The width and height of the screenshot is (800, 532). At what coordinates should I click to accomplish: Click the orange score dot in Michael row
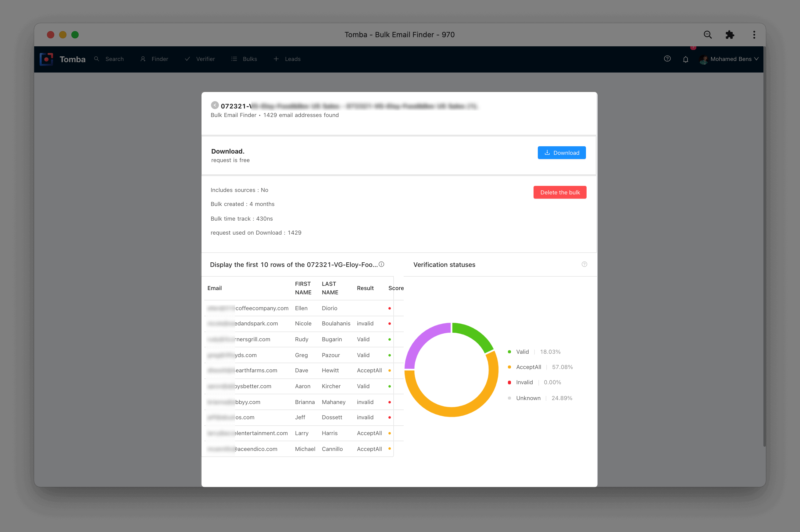pos(389,449)
